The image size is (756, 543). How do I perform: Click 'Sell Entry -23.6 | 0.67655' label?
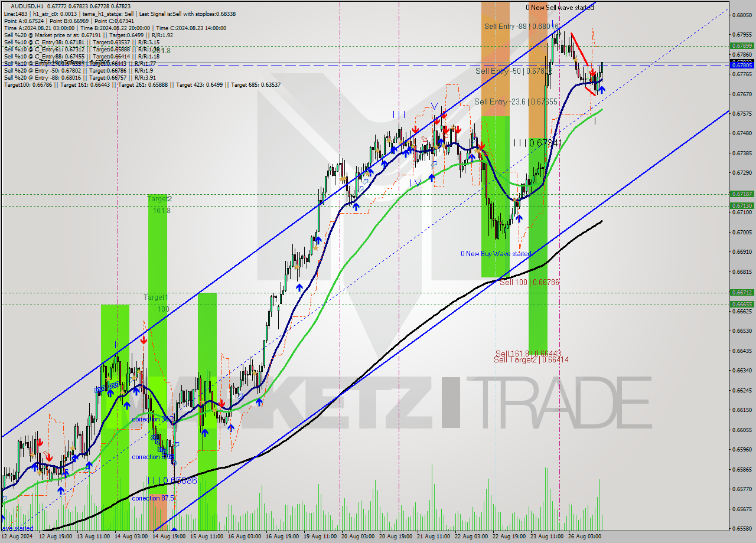coord(516,102)
